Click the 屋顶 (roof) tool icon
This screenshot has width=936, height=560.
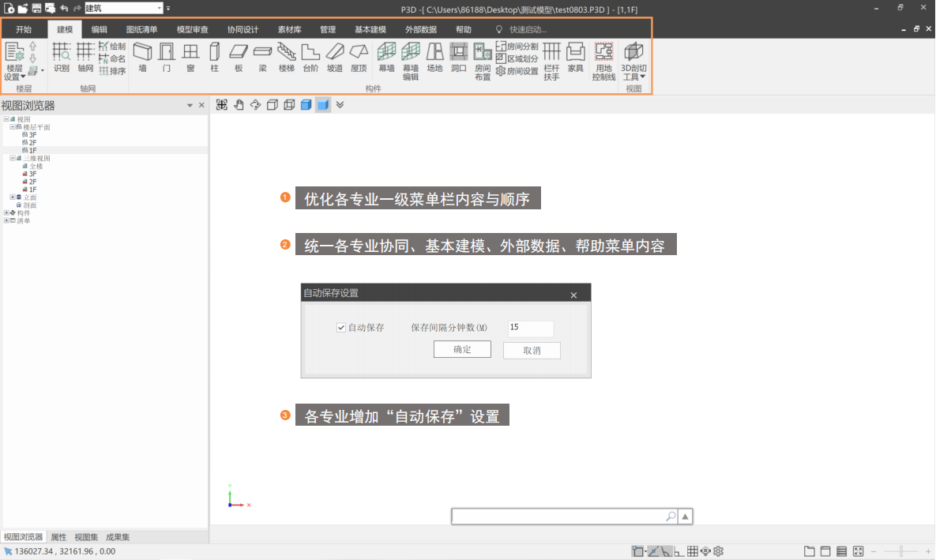359,58
